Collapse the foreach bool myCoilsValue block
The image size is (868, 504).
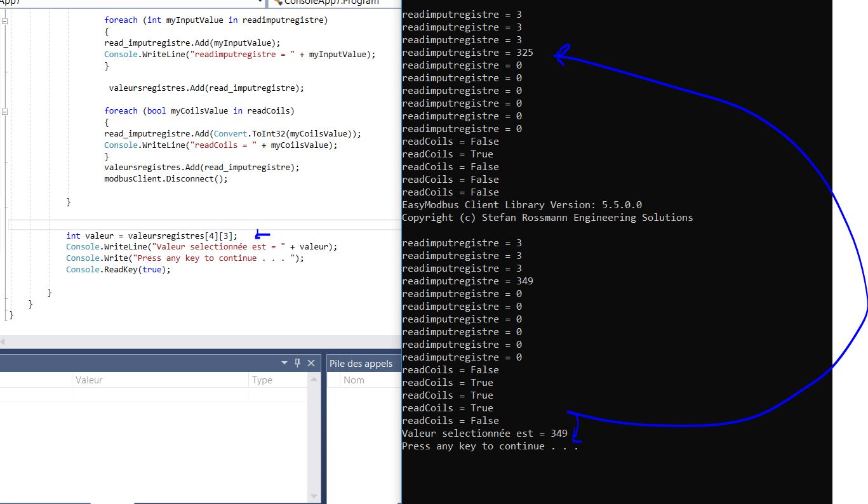point(5,111)
